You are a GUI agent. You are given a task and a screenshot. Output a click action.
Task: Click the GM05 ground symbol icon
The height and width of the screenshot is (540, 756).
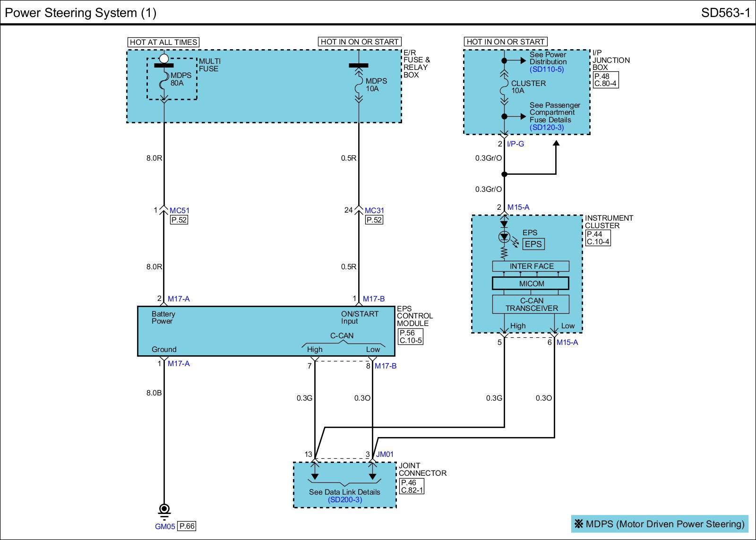(164, 510)
